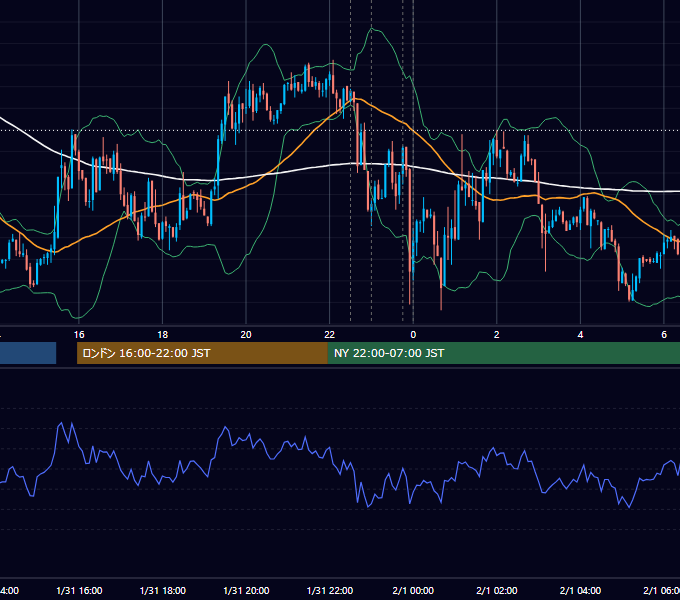
Task: Click the 4 hour axis label
Action: coord(580,335)
